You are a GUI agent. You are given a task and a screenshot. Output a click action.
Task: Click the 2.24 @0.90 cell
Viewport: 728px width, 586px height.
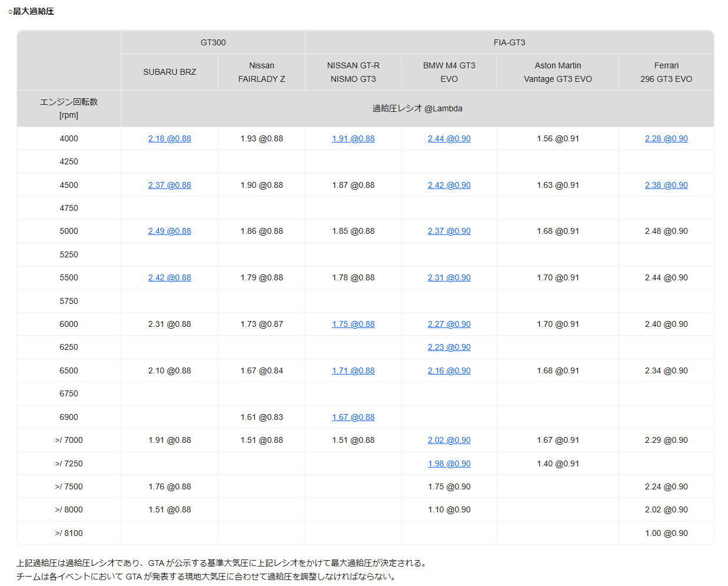tap(666, 486)
